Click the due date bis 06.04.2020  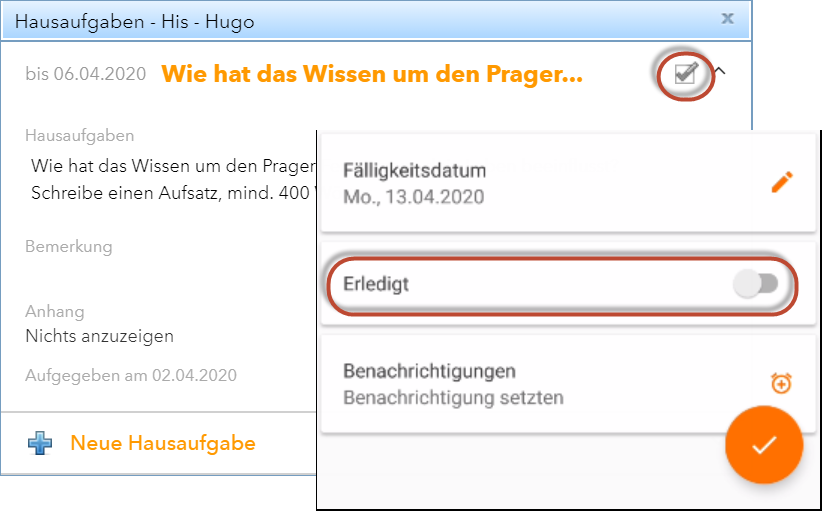(86, 74)
